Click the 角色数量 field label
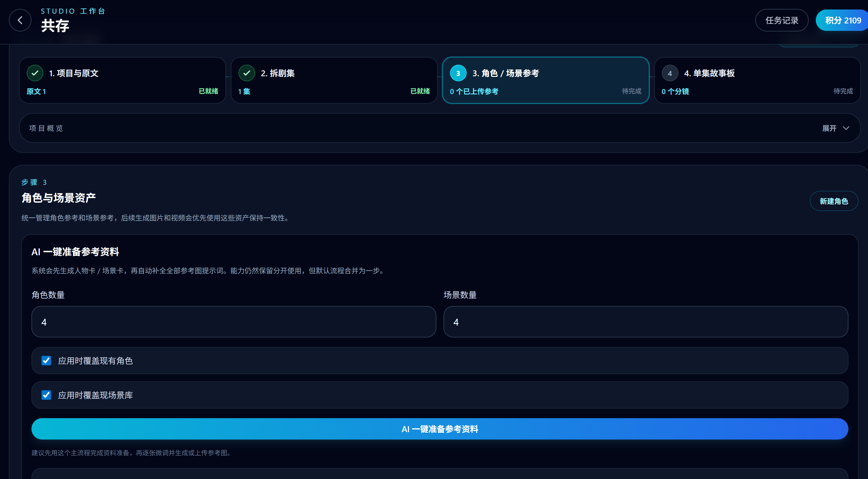Screen dimensions: 868x479 click(48, 295)
